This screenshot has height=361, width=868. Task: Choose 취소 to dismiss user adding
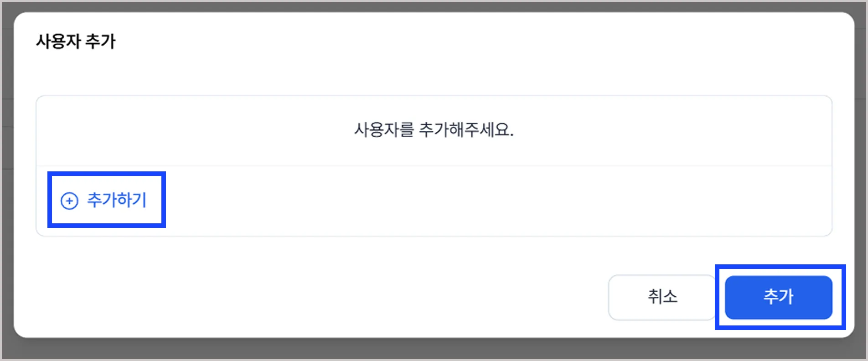662,297
